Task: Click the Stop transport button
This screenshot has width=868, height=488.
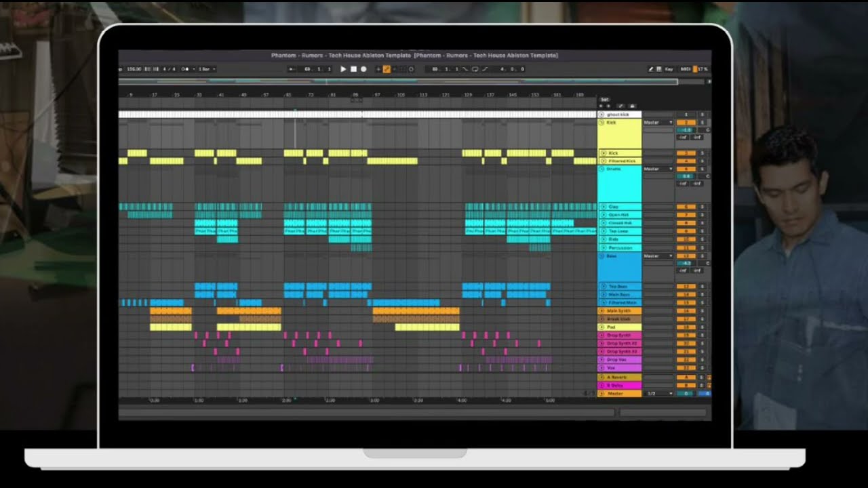Action: 353,69
